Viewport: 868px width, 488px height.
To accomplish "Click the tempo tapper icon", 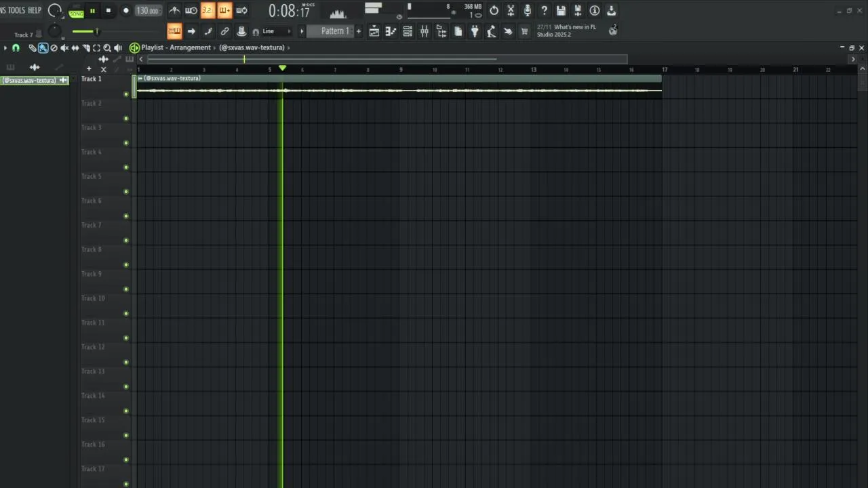I will point(491,31).
